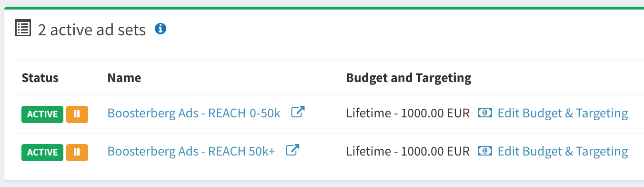Click the Name column header
644x187 pixels.
click(x=124, y=78)
